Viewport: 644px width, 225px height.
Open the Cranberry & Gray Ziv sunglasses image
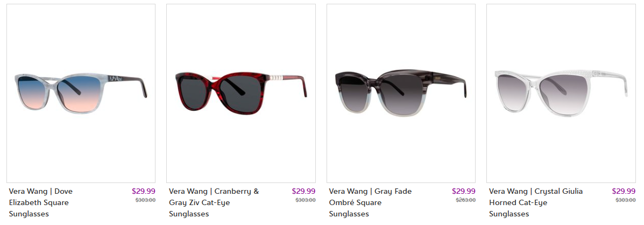click(x=240, y=93)
